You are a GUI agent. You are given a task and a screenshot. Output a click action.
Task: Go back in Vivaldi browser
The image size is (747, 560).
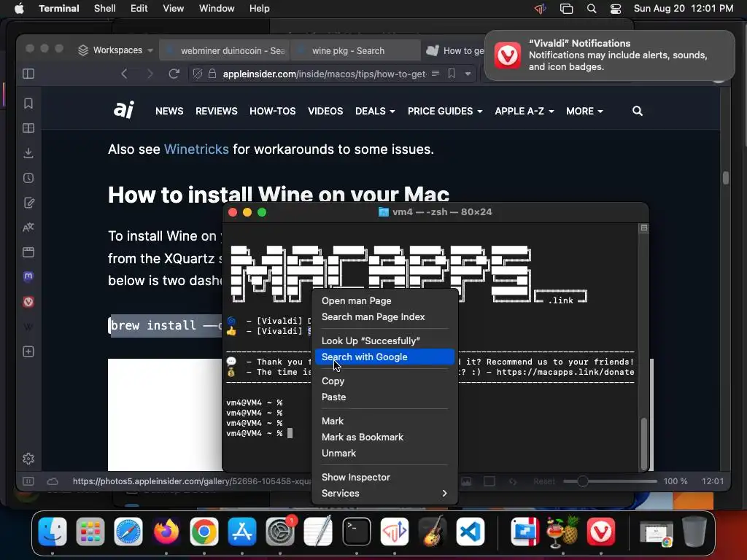[x=124, y=74]
